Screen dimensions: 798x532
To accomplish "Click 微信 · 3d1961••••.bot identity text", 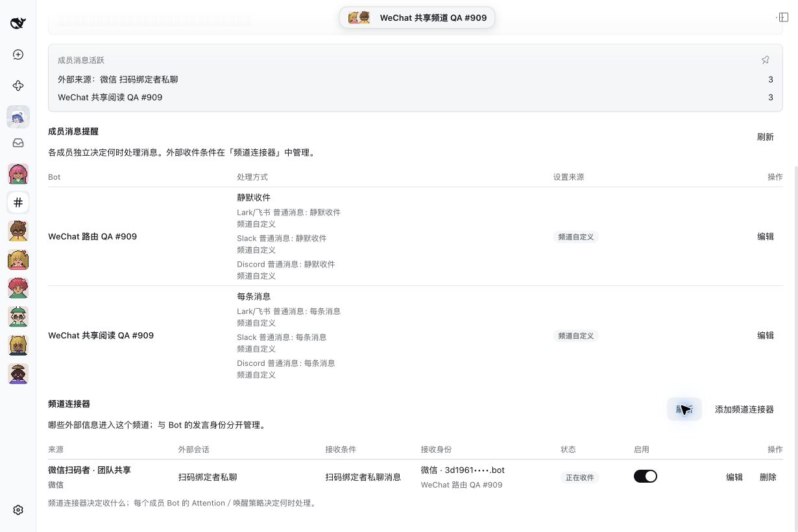I will pyautogui.click(x=463, y=470).
